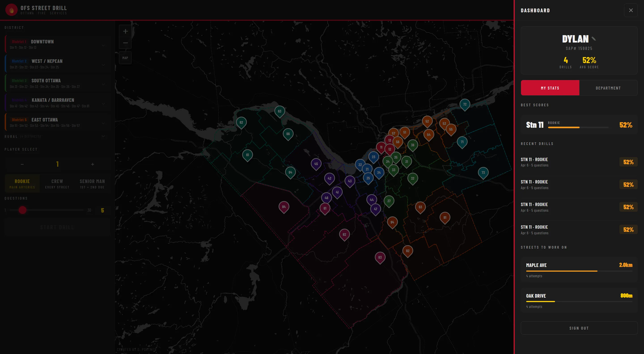Expand the Downtown district entry
644x354 pixels.
coord(103,45)
